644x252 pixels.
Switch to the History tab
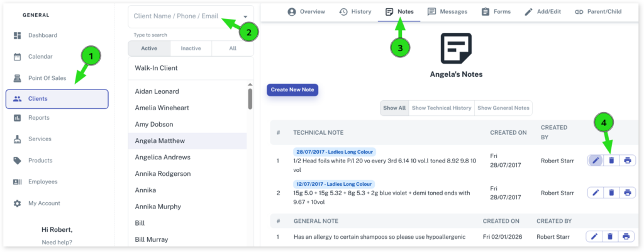[357, 12]
